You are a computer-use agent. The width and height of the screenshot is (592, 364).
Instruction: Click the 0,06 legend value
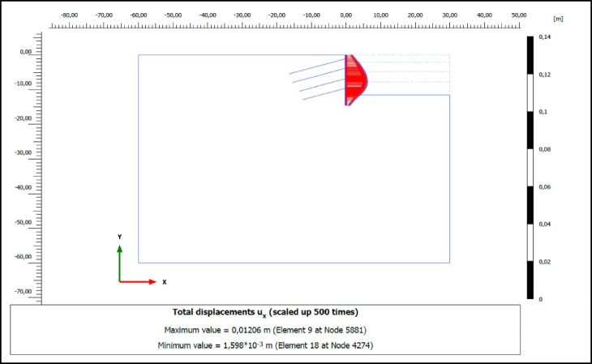pyautogui.click(x=544, y=186)
